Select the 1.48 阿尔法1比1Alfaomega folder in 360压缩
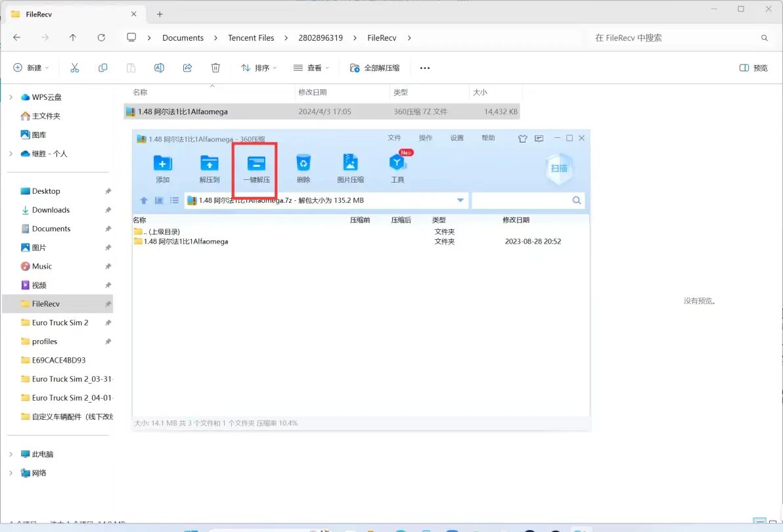Screen dimensions: 783x532 tap(361, 242)
